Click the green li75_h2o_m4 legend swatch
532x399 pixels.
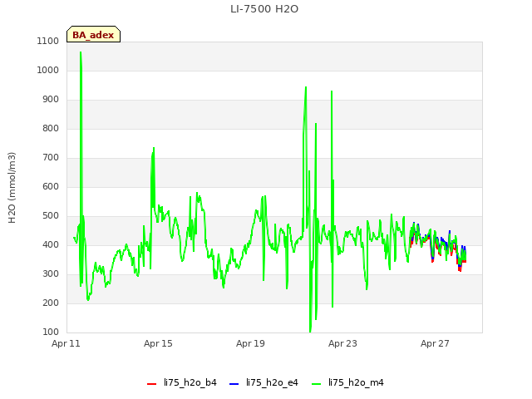[316, 384]
